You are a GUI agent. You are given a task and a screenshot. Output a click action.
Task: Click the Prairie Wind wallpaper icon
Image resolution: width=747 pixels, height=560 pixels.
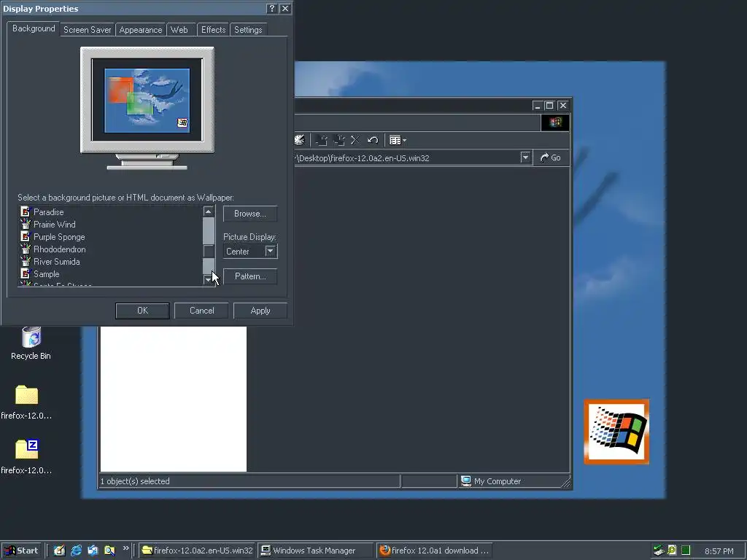(26, 225)
